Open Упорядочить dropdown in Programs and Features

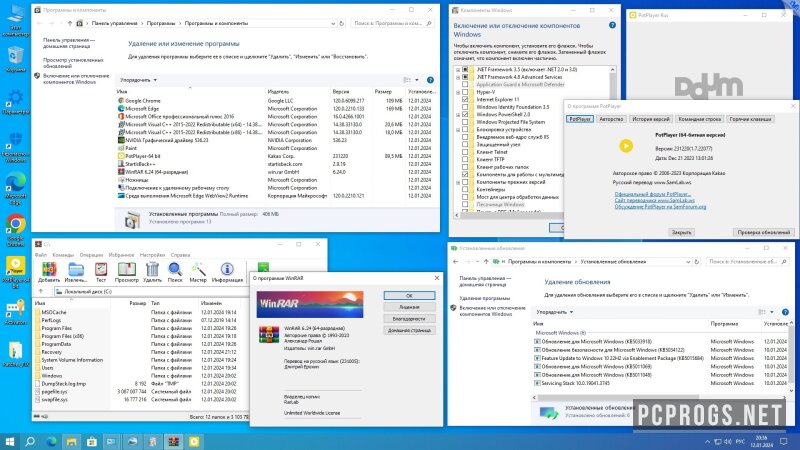138,80
